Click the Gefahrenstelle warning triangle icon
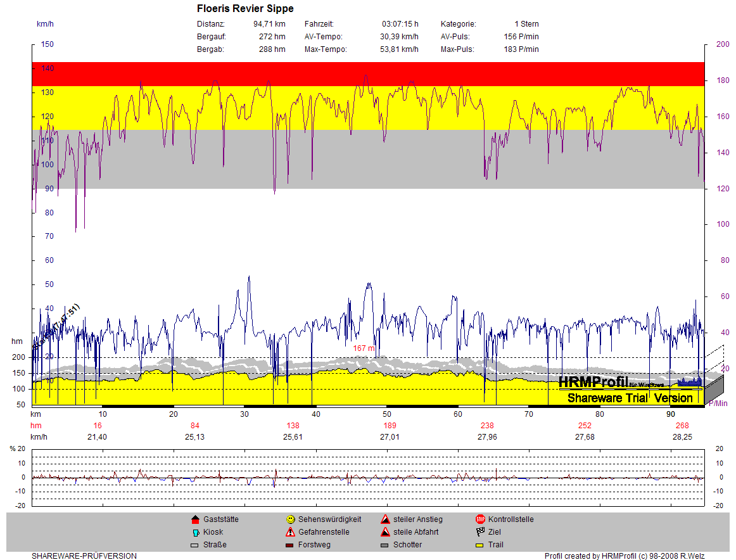 point(290,532)
